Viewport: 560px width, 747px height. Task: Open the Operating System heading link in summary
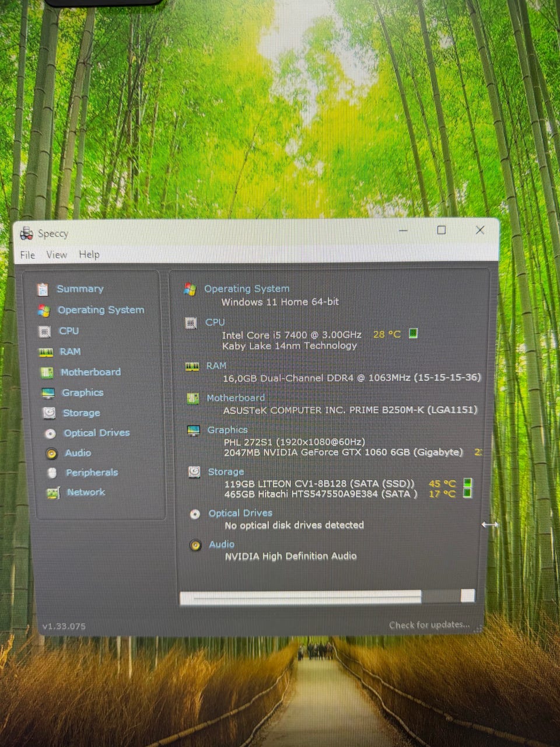247,289
